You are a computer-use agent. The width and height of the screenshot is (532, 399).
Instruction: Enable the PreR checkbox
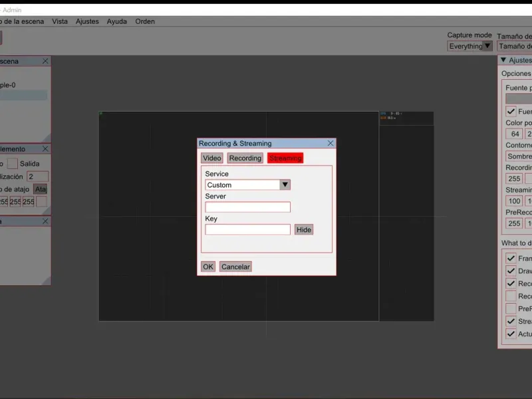pyautogui.click(x=511, y=309)
